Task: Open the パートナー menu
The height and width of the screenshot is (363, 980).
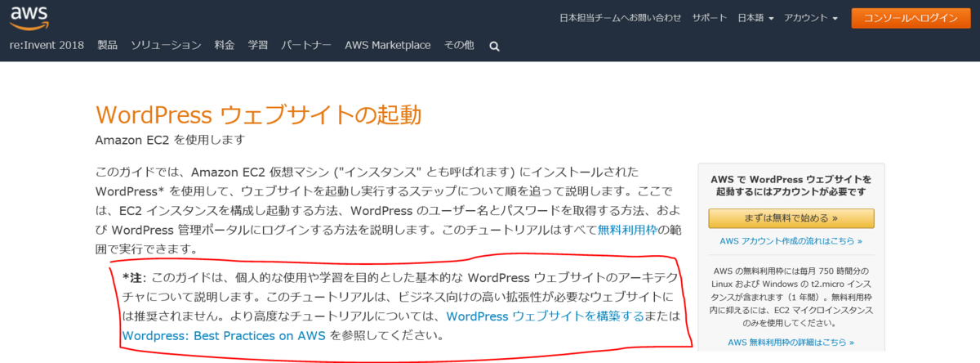Action: (x=306, y=45)
